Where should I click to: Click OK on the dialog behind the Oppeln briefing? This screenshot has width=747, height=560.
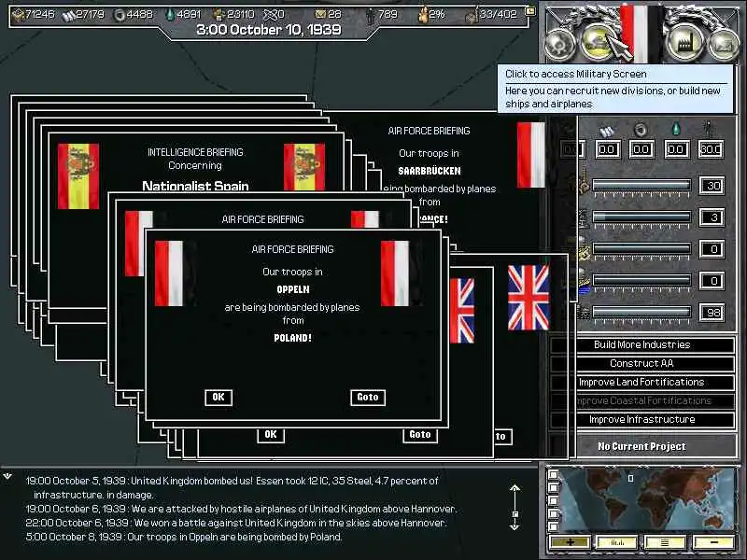pyautogui.click(x=271, y=435)
